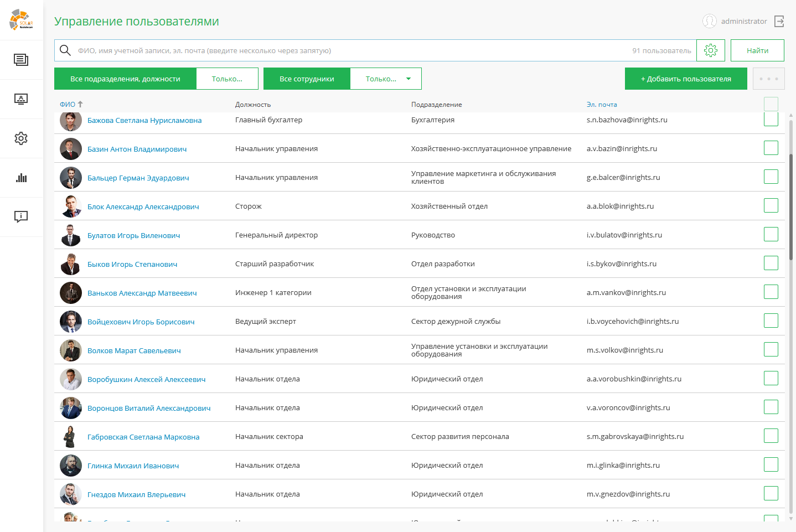Image resolution: width=796 pixels, height=532 pixels.
Task: Click the logout icon near administrator
Action: [x=779, y=21]
